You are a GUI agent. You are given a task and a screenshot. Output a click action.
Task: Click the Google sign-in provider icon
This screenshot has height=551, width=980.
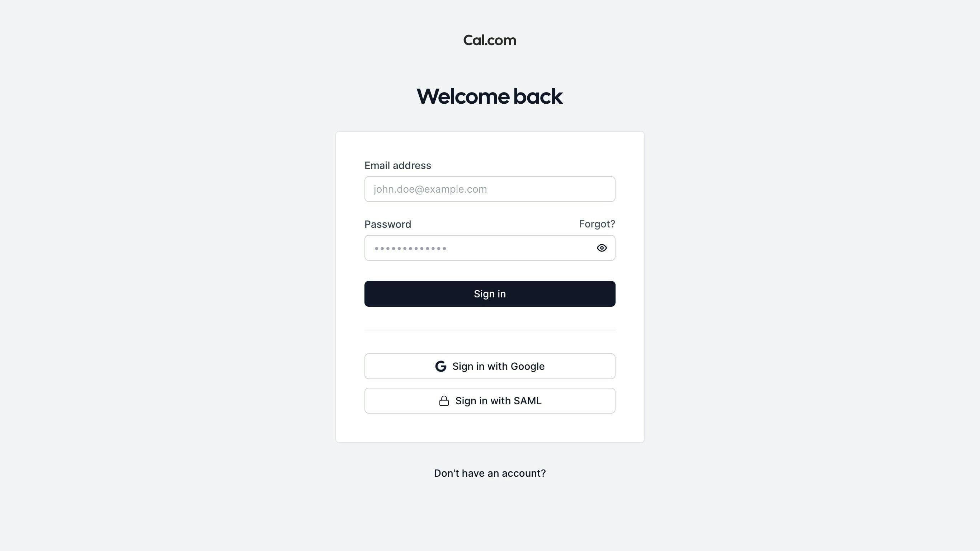(440, 366)
